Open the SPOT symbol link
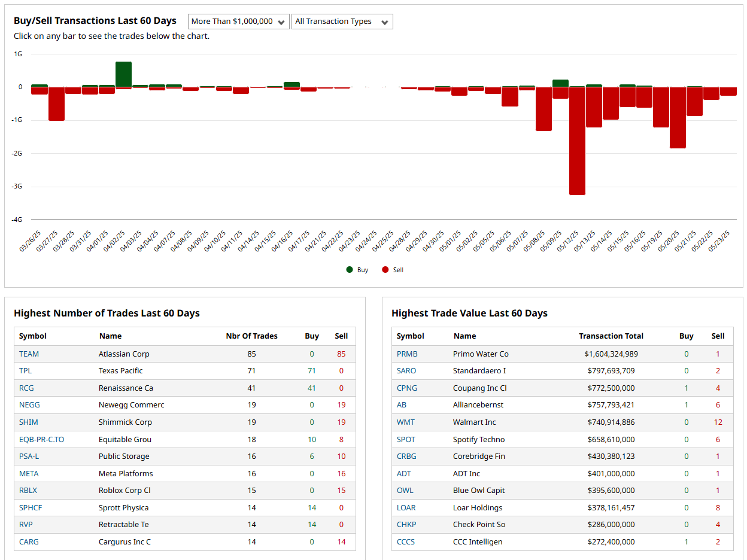 click(x=406, y=439)
